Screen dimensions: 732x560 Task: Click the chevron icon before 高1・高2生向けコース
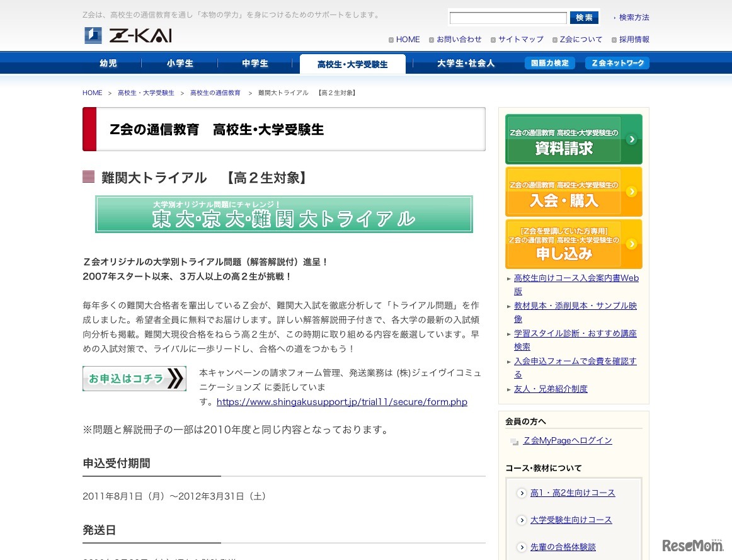(x=521, y=493)
